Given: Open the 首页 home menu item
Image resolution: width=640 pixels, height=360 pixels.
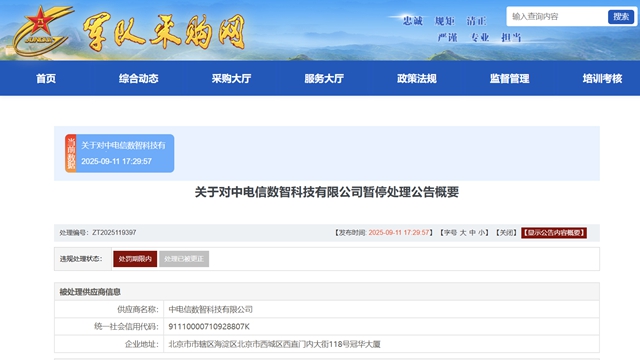Looking at the screenshot, I should [46, 78].
